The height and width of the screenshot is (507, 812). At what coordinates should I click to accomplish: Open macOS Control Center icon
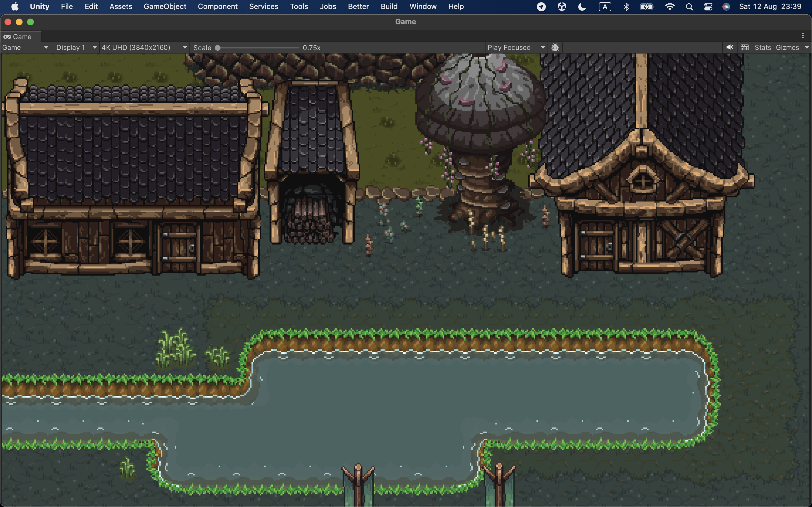click(708, 7)
